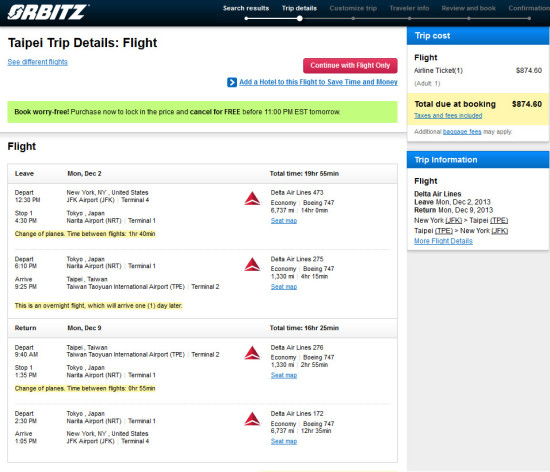Click Delta logo for flight 276

point(252,353)
